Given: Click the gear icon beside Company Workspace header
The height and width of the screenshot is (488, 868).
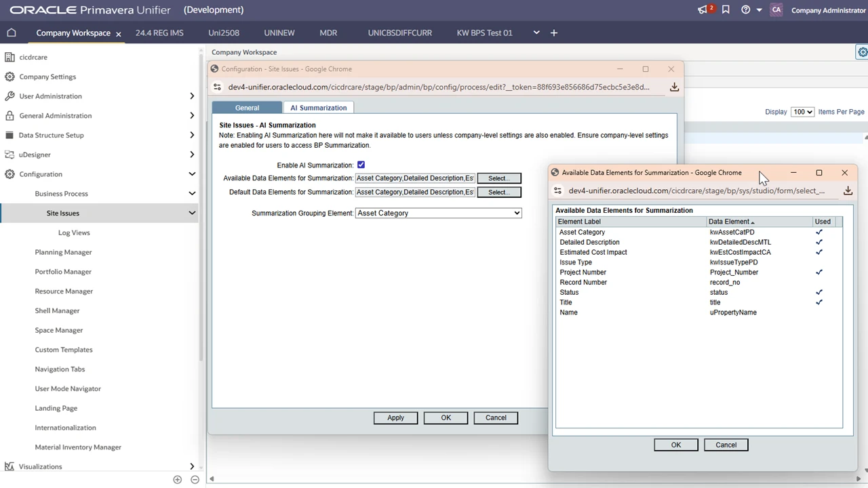Looking at the screenshot, I should click(862, 52).
